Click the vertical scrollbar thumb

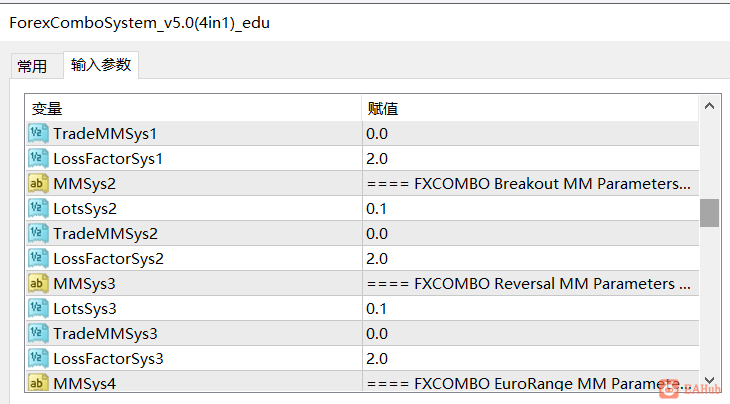(710, 213)
